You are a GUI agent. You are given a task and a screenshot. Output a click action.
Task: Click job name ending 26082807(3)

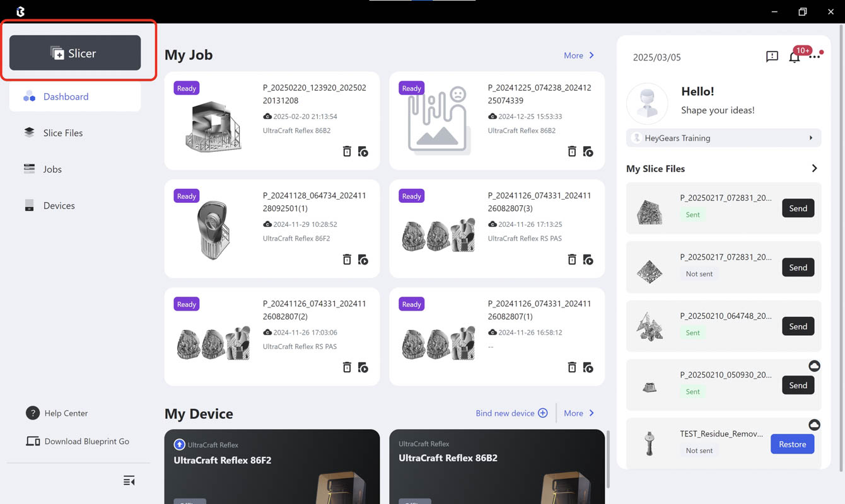click(x=540, y=202)
